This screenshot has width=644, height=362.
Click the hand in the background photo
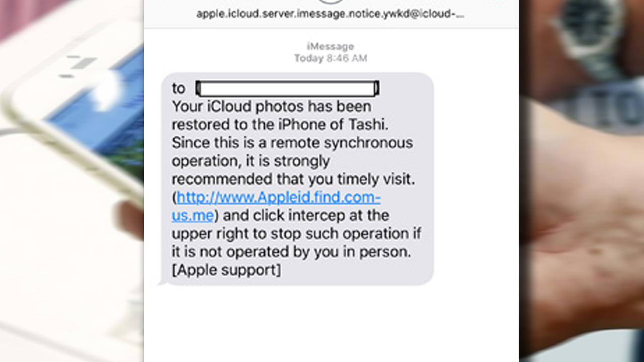pyautogui.click(x=584, y=226)
